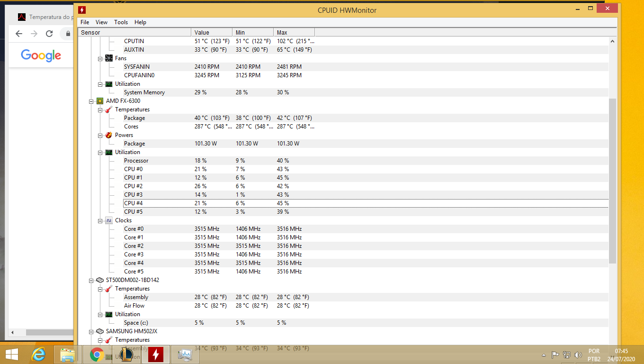The height and width of the screenshot is (364, 644).
Task: Open the File menu
Action: pos(85,22)
